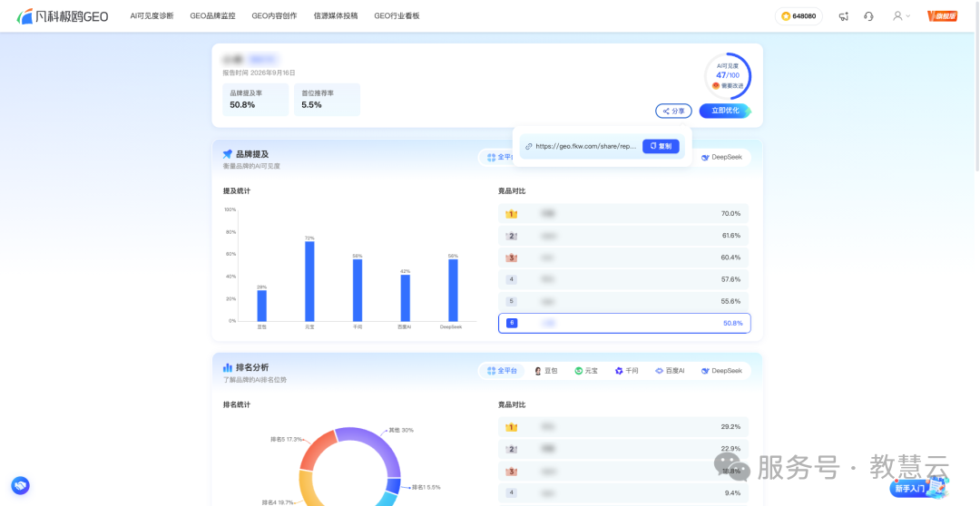Click the rank 2 medal row 22.9%

[623, 449]
